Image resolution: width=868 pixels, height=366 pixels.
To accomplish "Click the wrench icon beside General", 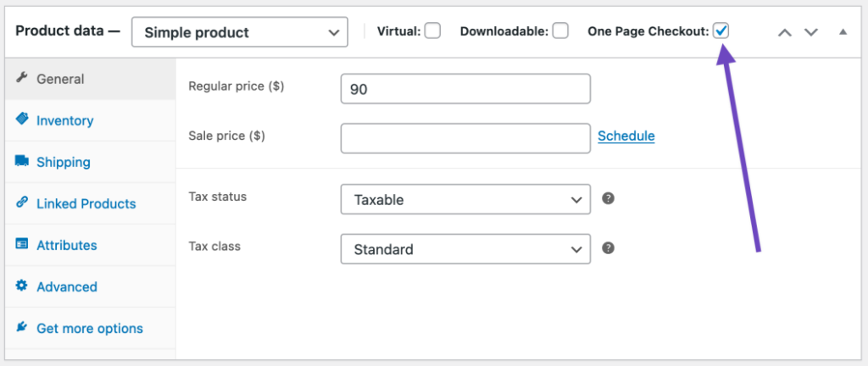I will point(22,79).
